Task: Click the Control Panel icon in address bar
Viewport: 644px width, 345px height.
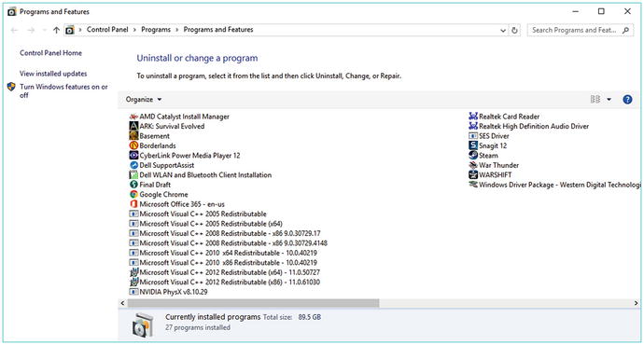Action: 70,30
